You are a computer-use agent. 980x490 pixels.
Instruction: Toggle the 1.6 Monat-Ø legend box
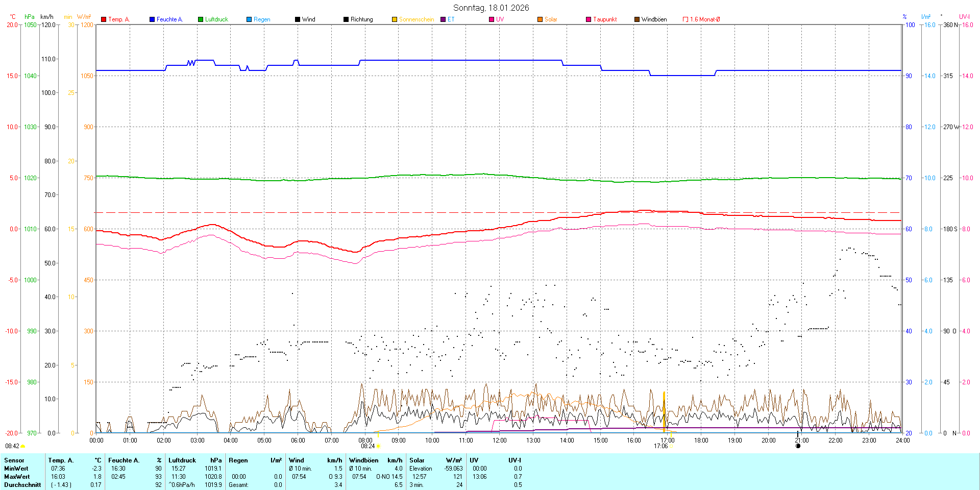(x=685, y=19)
